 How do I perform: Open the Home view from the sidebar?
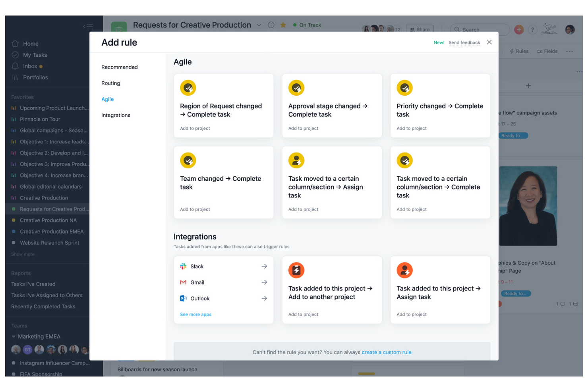click(31, 44)
